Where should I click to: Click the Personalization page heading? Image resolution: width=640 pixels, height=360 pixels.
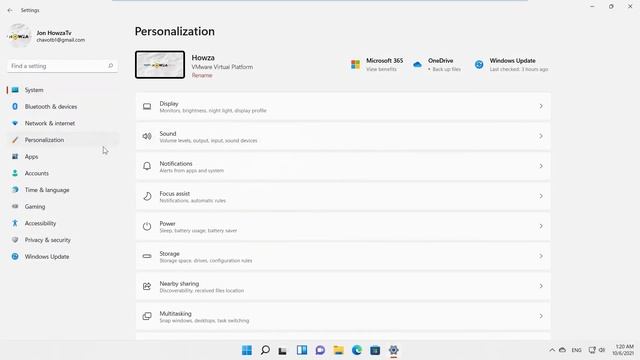click(x=175, y=31)
